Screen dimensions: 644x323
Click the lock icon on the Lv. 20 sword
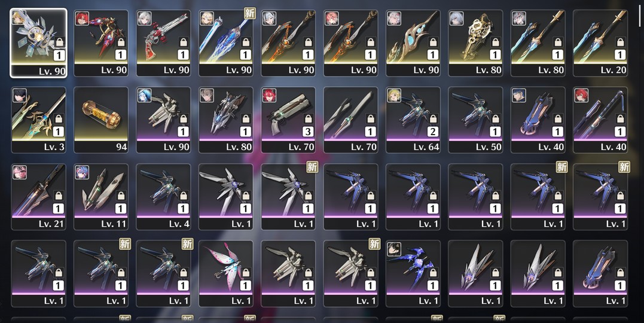click(x=620, y=42)
